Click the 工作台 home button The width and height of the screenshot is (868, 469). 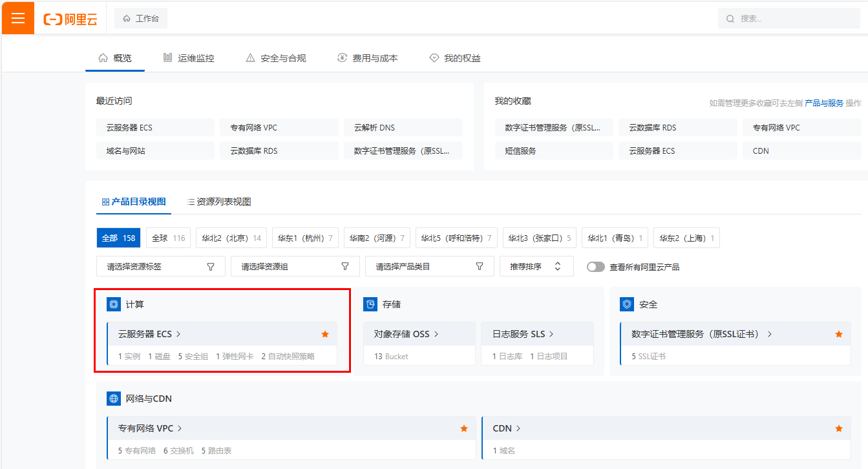[141, 19]
